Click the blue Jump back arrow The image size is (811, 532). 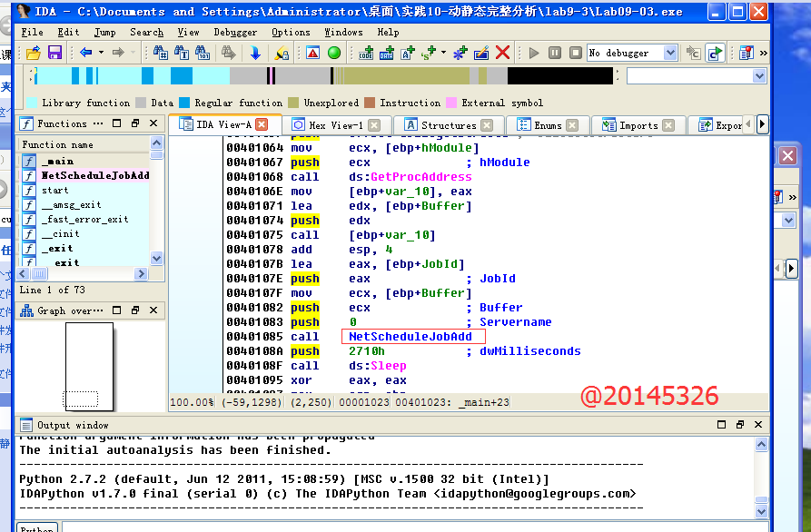point(85,53)
